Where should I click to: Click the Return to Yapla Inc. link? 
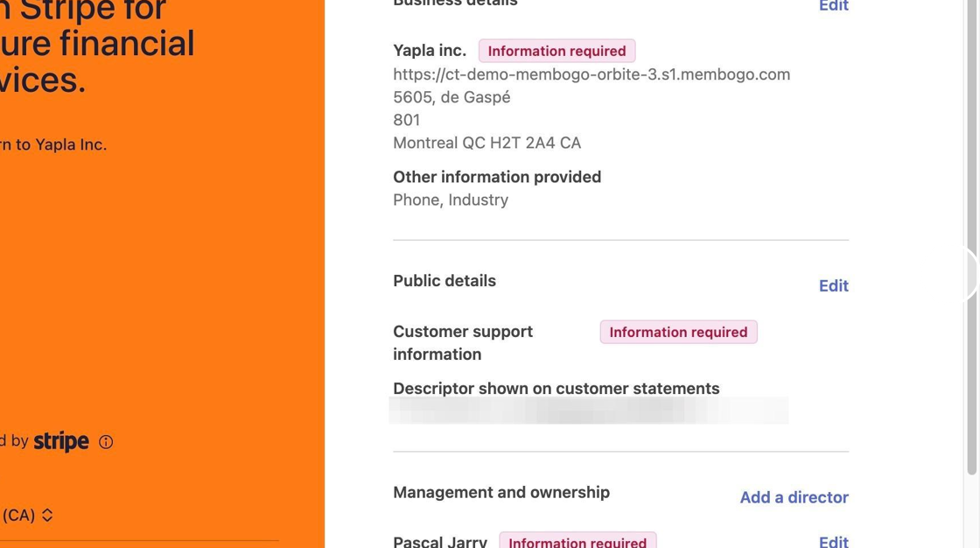pyautogui.click(x=53, y=144)
